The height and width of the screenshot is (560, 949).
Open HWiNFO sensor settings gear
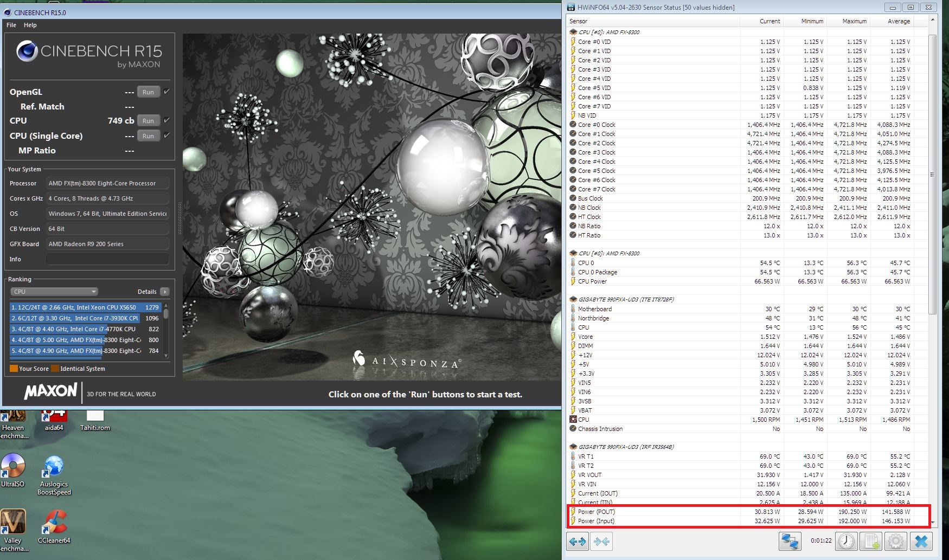pos(896,541)
